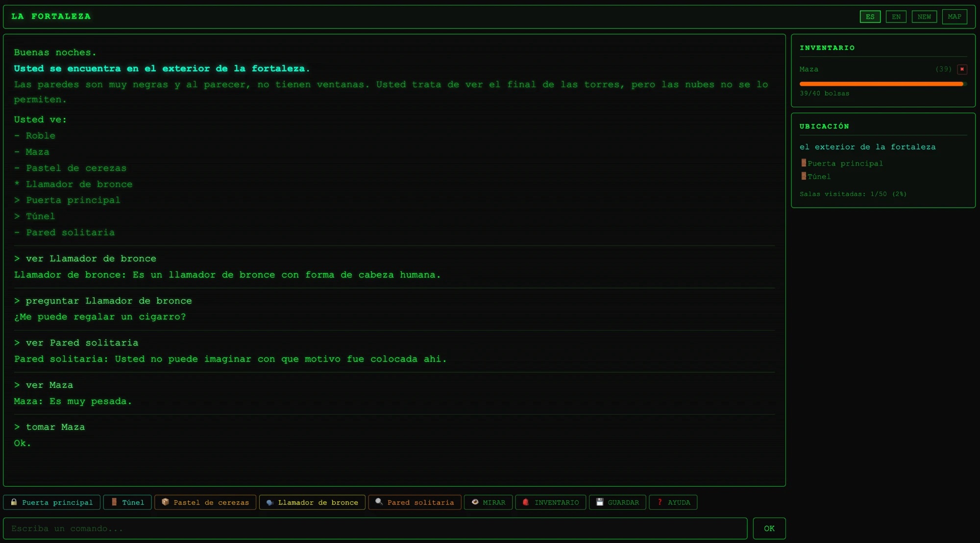Click '> Puerta principal' in room list

point(67,200)
